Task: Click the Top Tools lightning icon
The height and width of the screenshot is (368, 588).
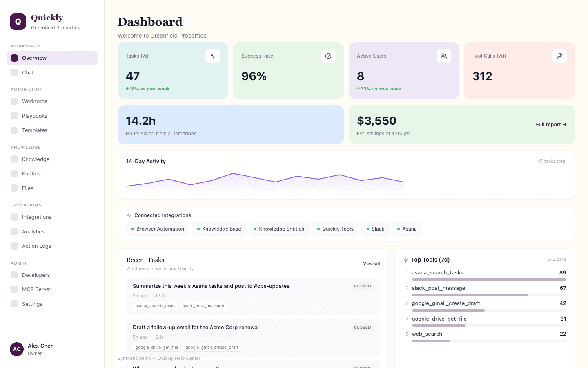Action: (x=406, y=260)
